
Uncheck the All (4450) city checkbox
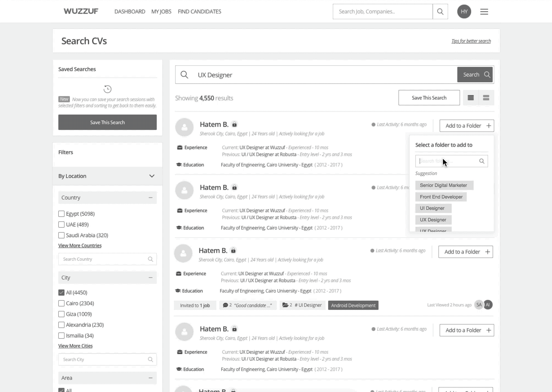tap(61, 293)
